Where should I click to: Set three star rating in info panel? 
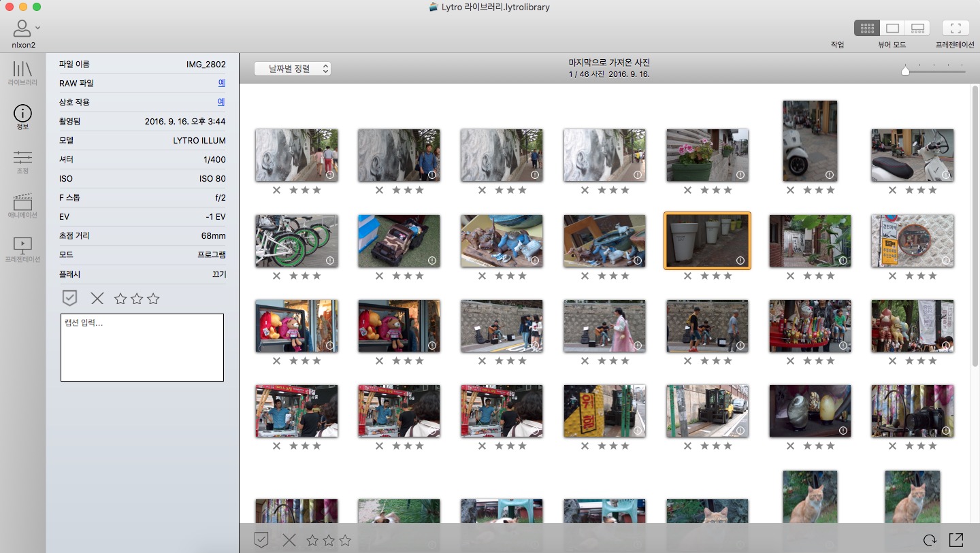pos(153,299)
